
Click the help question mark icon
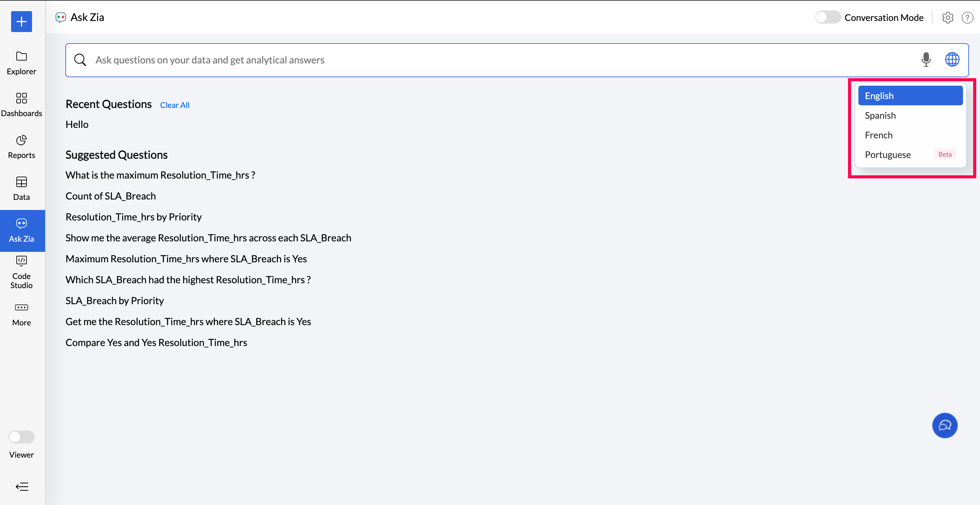967,18
